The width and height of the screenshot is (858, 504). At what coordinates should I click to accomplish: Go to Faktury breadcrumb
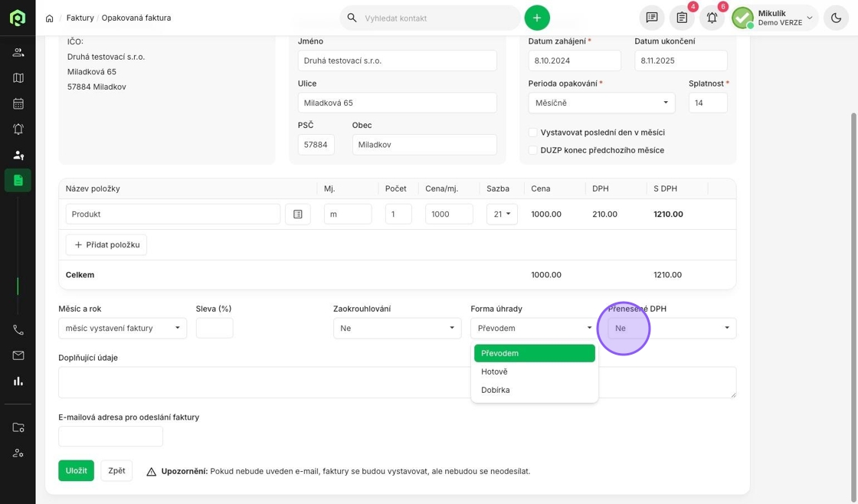[80, 18]
